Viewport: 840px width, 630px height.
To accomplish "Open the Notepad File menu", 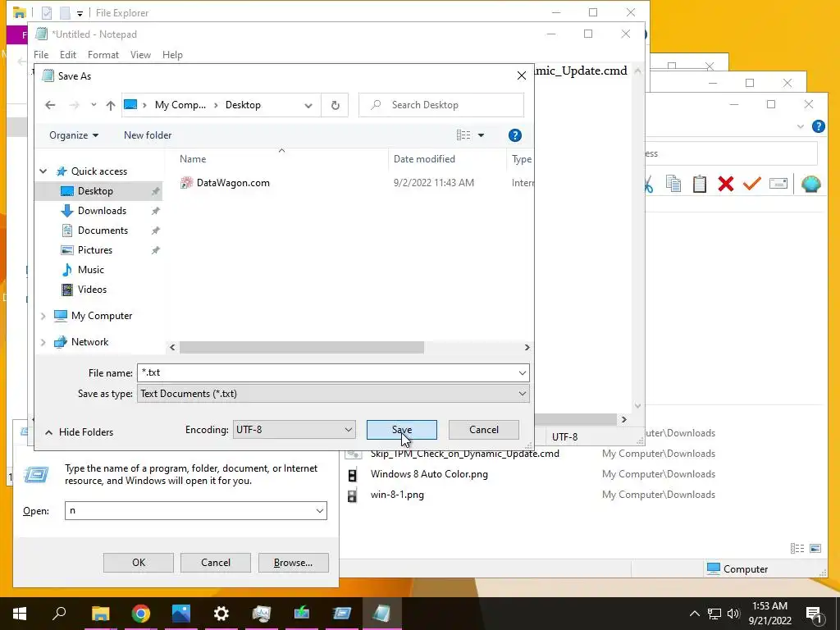I will (41, 55).
